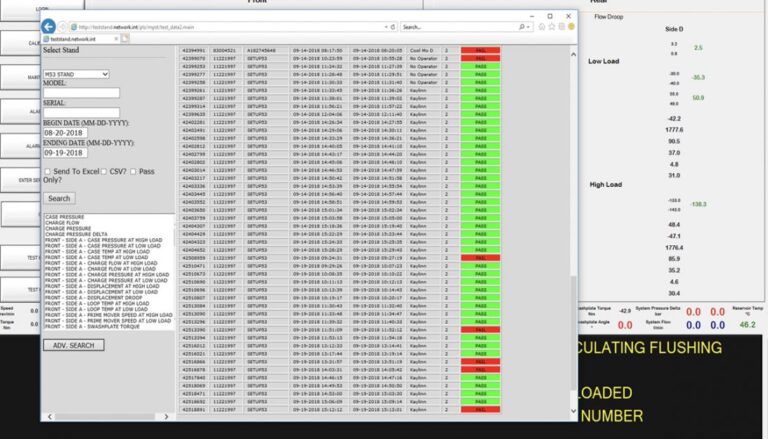Open Favorites star icon

click(x=552, y=27)
